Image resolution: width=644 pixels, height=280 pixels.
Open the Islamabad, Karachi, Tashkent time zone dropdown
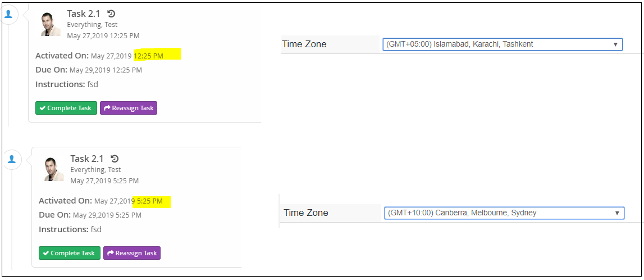coord(503,44)
